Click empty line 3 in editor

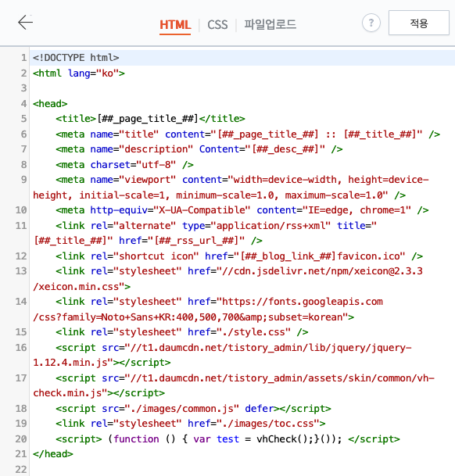pyautogui.click(x=242, y=88)
